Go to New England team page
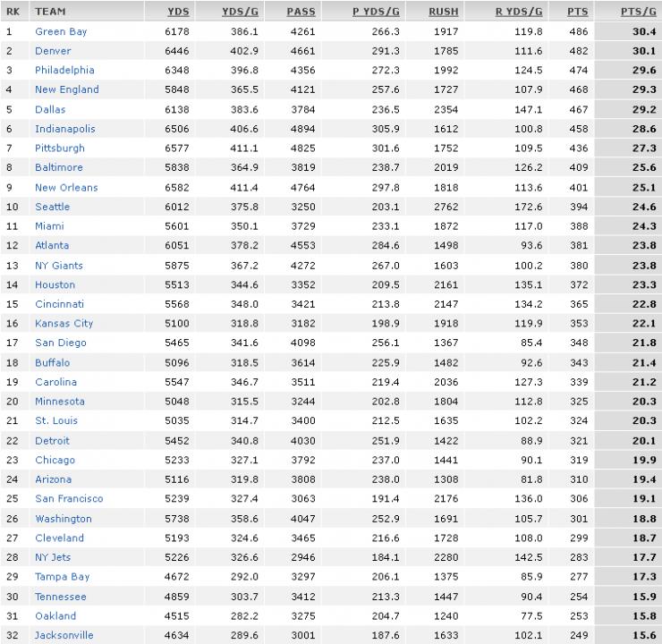This screenshot has height=644, width=662. pos(67,89)
